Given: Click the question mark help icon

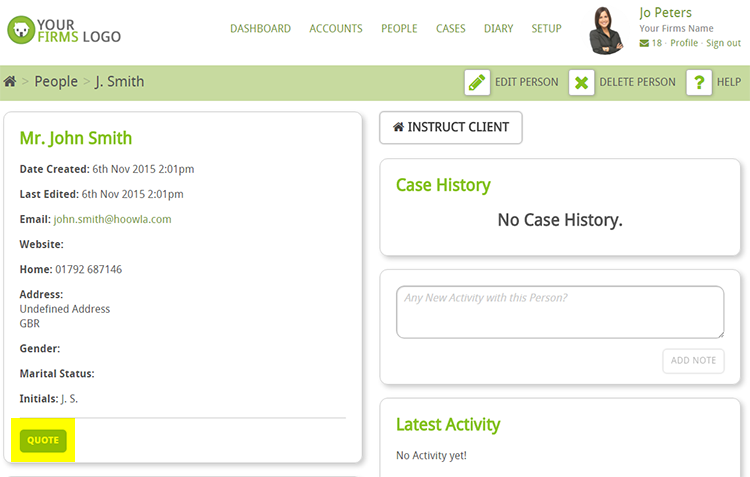Looking at the screenshot, I should coord(699,82).
